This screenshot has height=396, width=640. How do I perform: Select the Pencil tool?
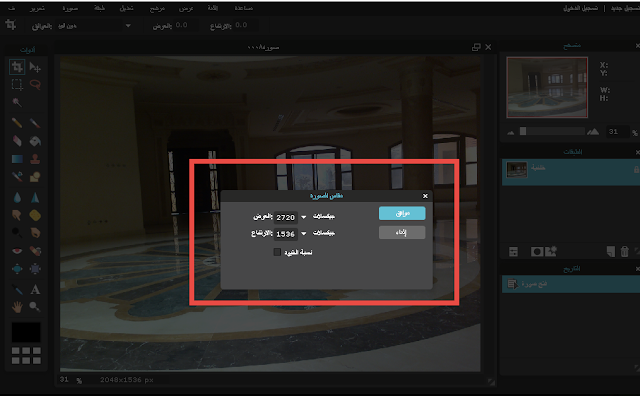click(x=17, y=122)
